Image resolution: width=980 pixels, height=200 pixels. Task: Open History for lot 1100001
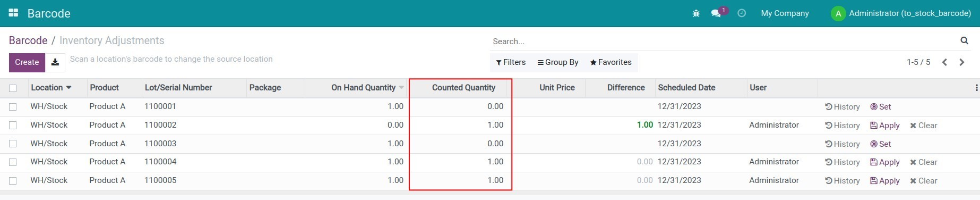(843, 107)
